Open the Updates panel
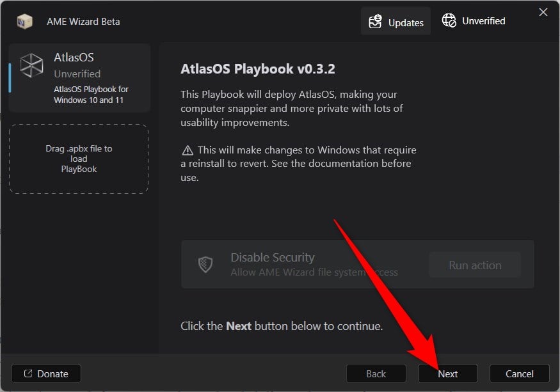The height and width of the screenshot is (392, 560). (396, 21)
